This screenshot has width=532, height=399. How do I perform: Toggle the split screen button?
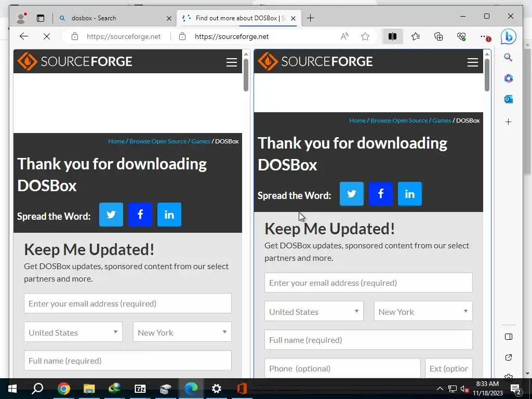point(392,36)
